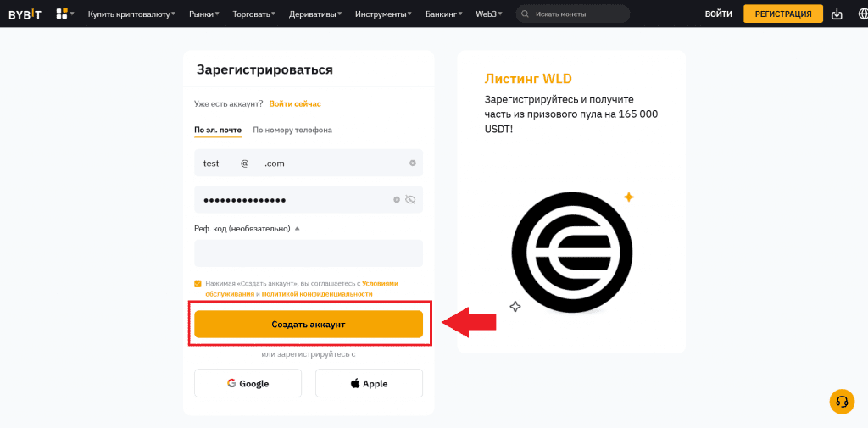
Task: Click the Зарегистрироваться heading
Action: (264, 69)
